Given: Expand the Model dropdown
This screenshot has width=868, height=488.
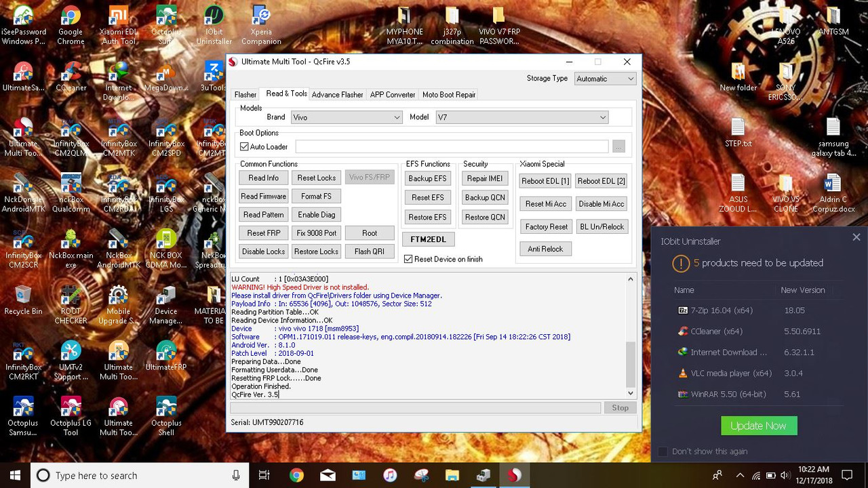Looking at the screenshot, I should 602,117.
